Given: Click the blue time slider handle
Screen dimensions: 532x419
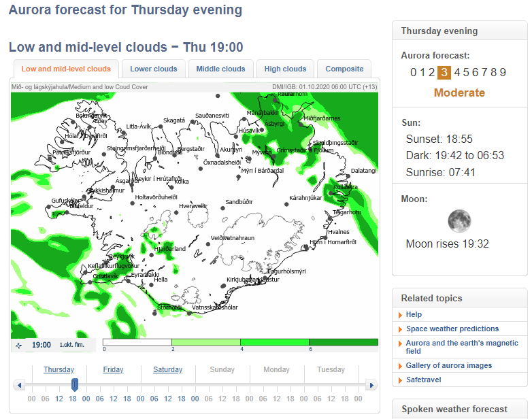Looking at the screenshot, I should [75, 385].
